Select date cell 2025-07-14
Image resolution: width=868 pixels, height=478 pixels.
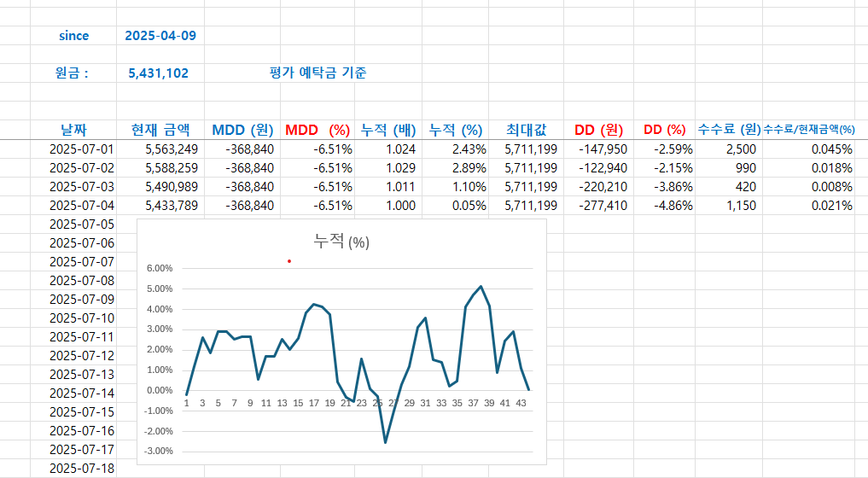73,393
